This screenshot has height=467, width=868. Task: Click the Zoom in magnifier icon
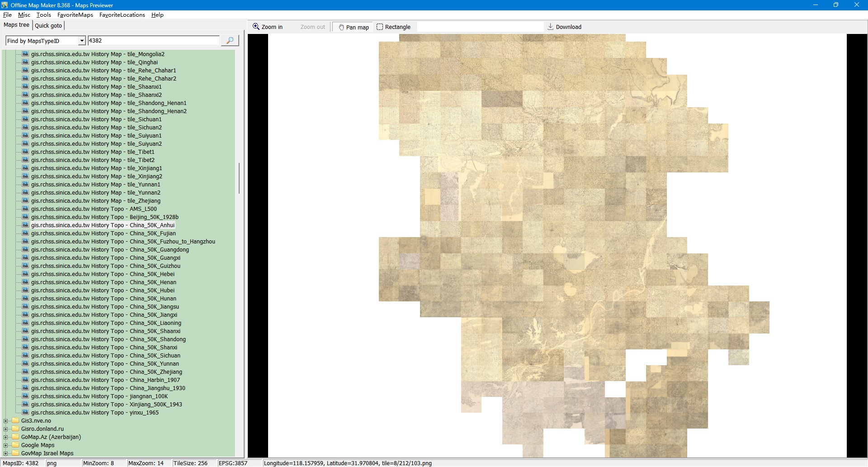click(x=256, y=27)
